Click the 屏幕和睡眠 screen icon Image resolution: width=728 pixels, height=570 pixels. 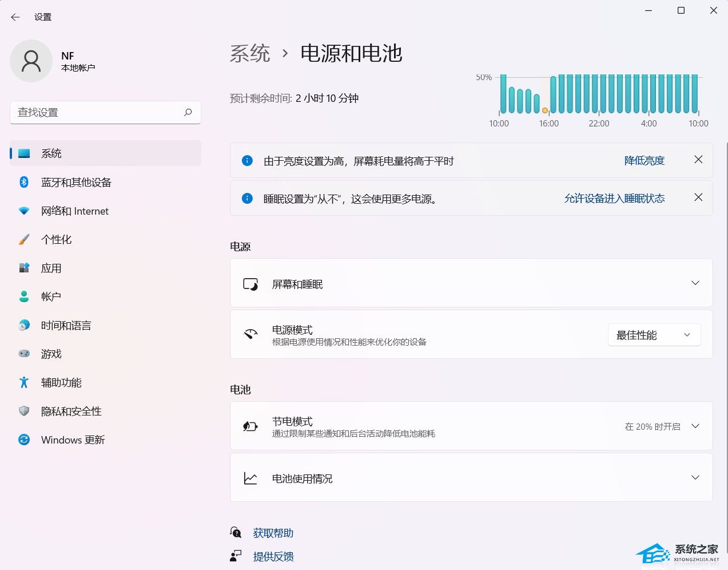(x=250, y=284)
